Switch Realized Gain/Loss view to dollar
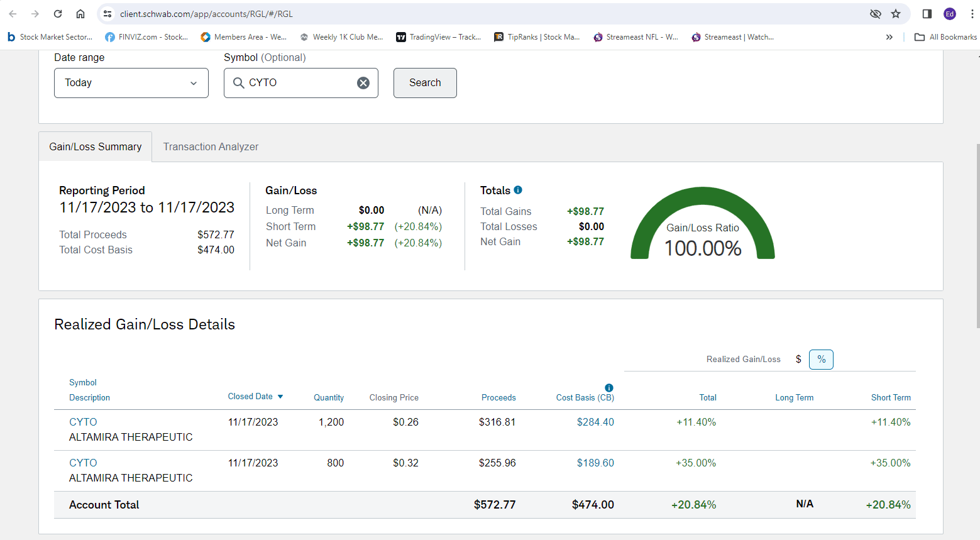Screen dimensions: 980x540 click(x=798, y=359)
